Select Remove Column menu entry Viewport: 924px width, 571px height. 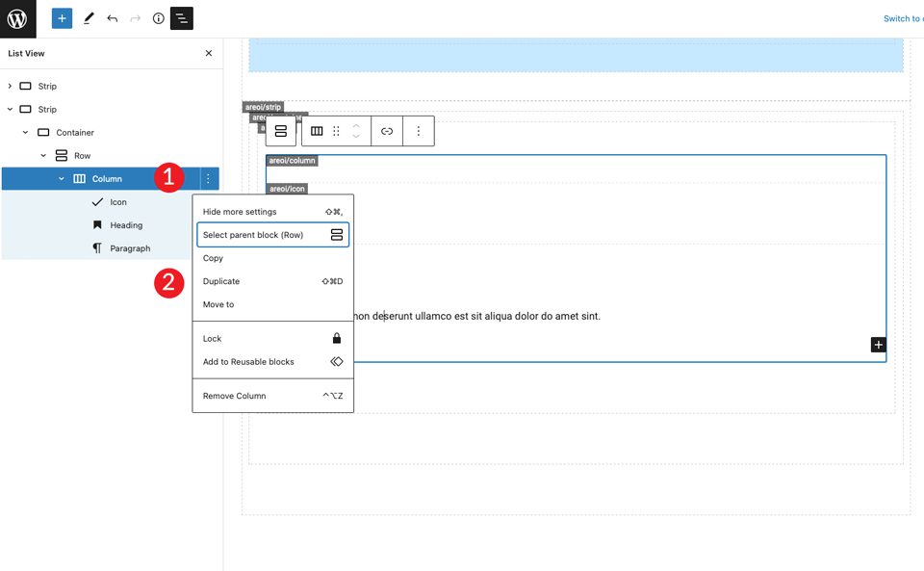click(x=235, y=396)
